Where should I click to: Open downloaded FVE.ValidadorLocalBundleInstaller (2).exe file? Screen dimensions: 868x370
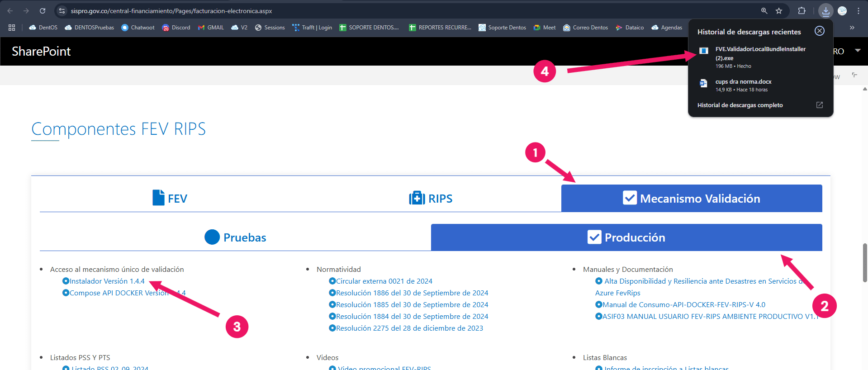[760, 57]
